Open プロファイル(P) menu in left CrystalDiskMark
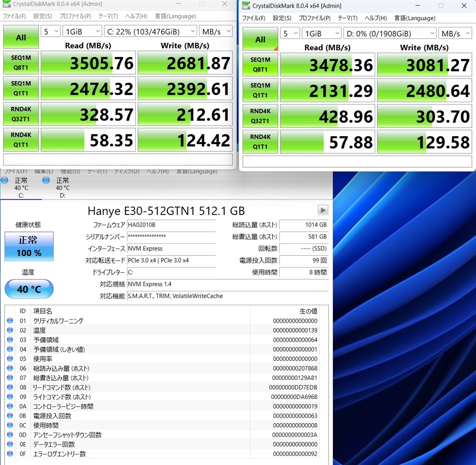Screen dimensions: 476x465 click(x=75, y=16)
